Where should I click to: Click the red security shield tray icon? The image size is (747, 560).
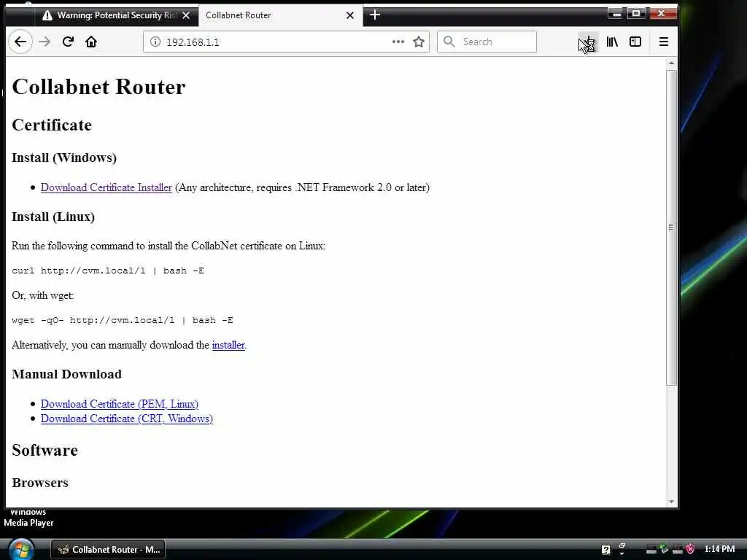pos(690,550)
